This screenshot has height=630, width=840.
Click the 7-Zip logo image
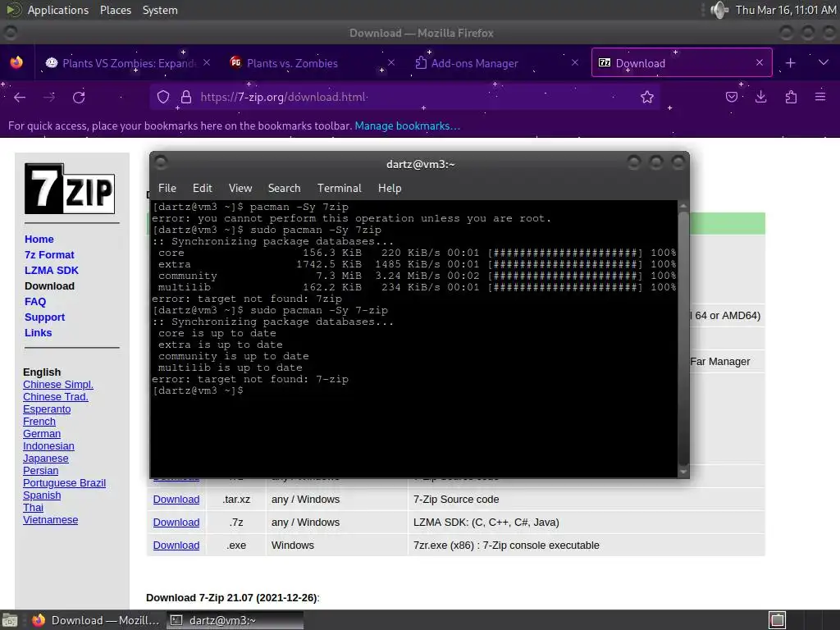point(70,189)
